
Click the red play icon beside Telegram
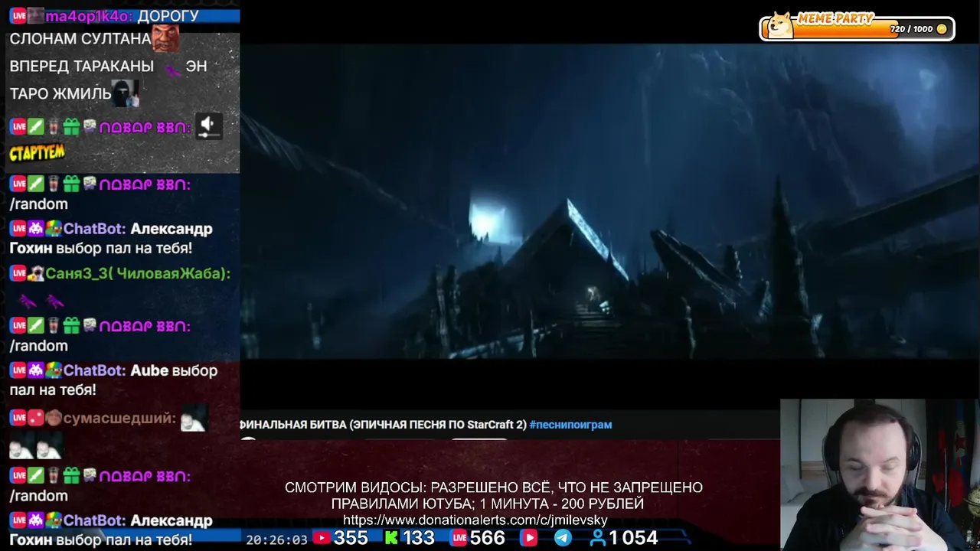tap(529, 539)
